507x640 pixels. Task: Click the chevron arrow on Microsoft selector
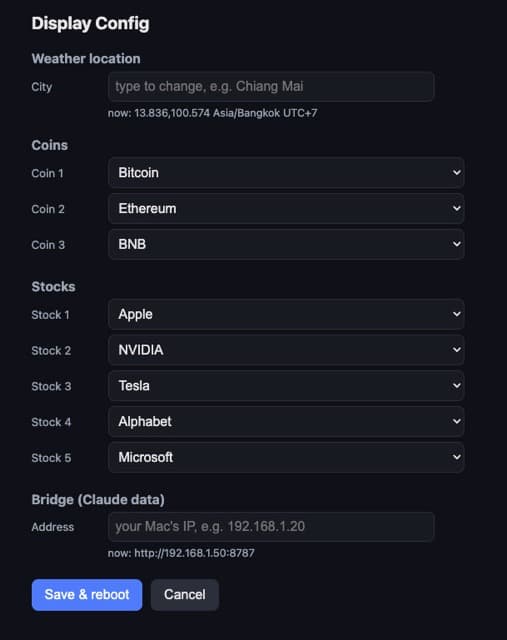(457, 457)
